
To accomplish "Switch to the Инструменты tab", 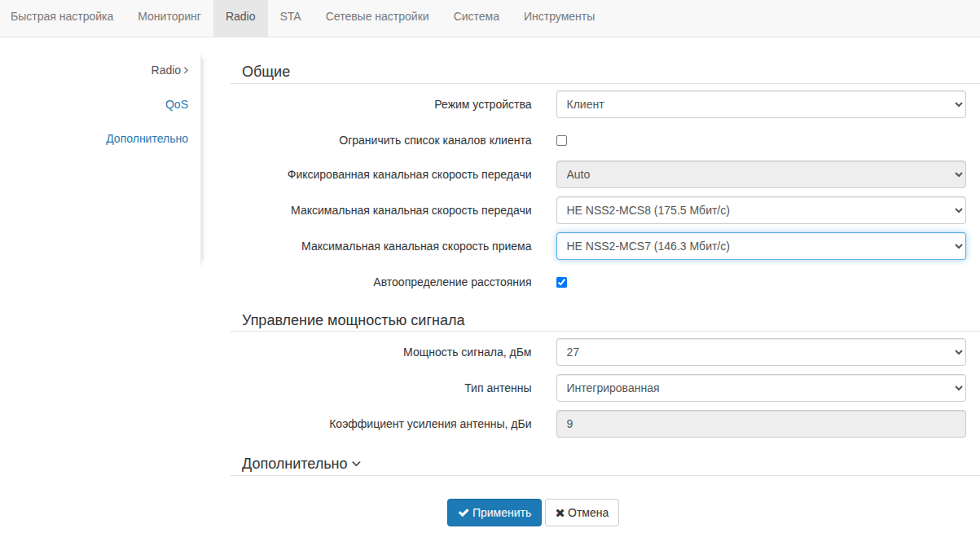I will click(559, 17).
